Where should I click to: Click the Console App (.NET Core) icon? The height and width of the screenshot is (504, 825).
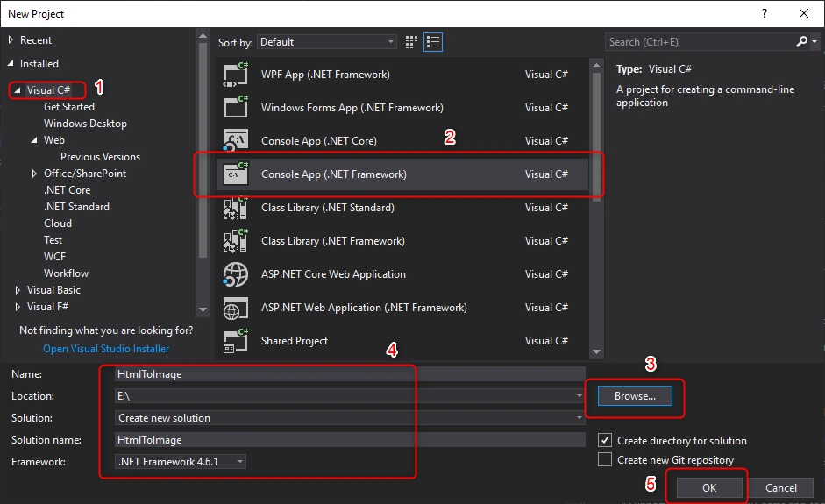(x=236, y=141)
